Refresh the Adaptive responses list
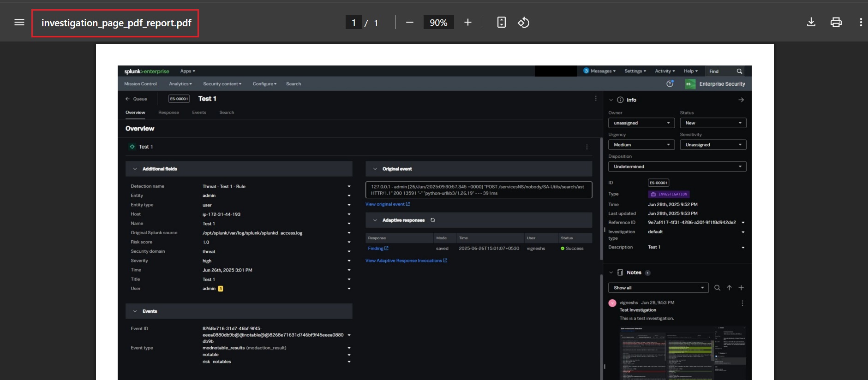 point(432,220)
